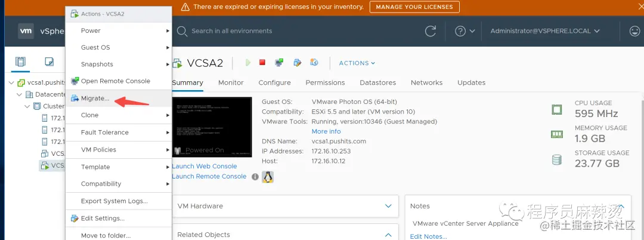644x240 pixels.
Task: Click the DNS name vcsa1.pushits.com
Action: point(339,141)
